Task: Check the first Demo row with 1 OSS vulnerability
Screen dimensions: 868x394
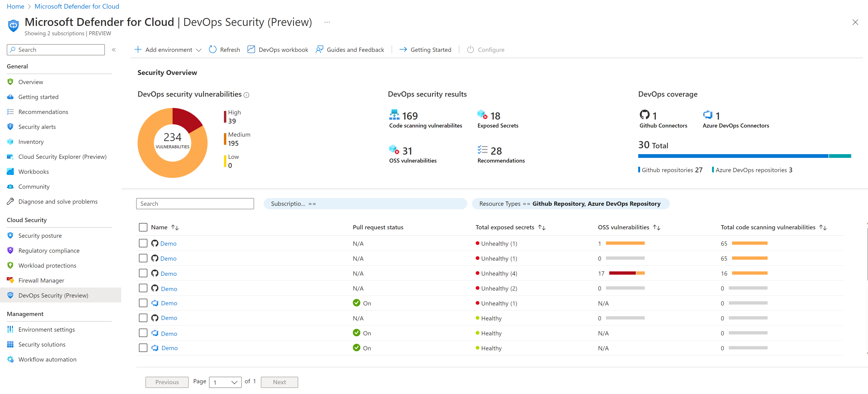Action: tap(143, 243)
